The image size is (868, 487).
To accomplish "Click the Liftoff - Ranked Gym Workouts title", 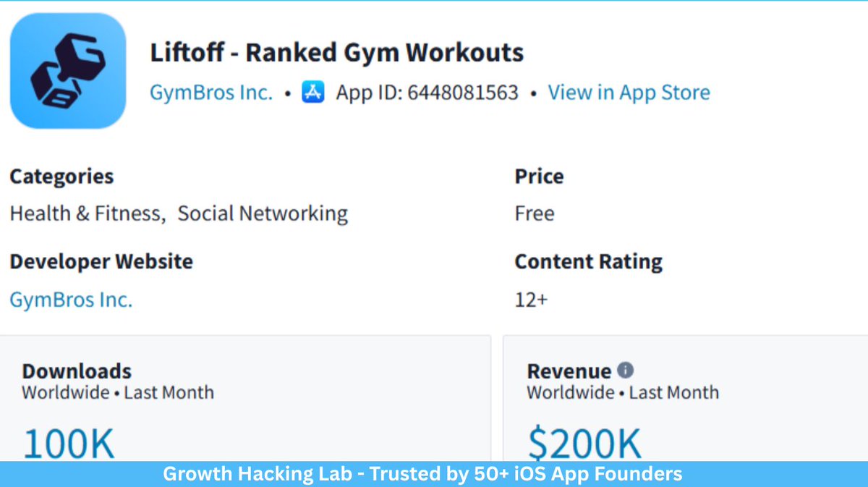I will 336,53.
